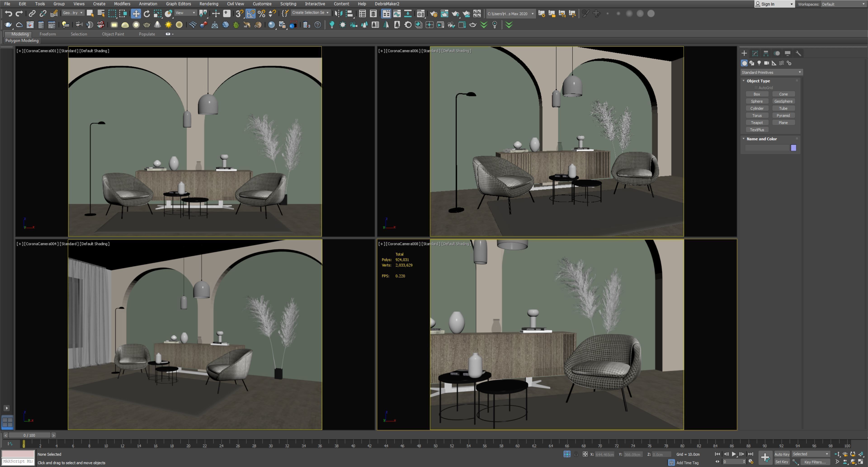Open the Geometry selection filter dropdown
The height and width of the screenshot is (467, 868).
click(73, 13)
